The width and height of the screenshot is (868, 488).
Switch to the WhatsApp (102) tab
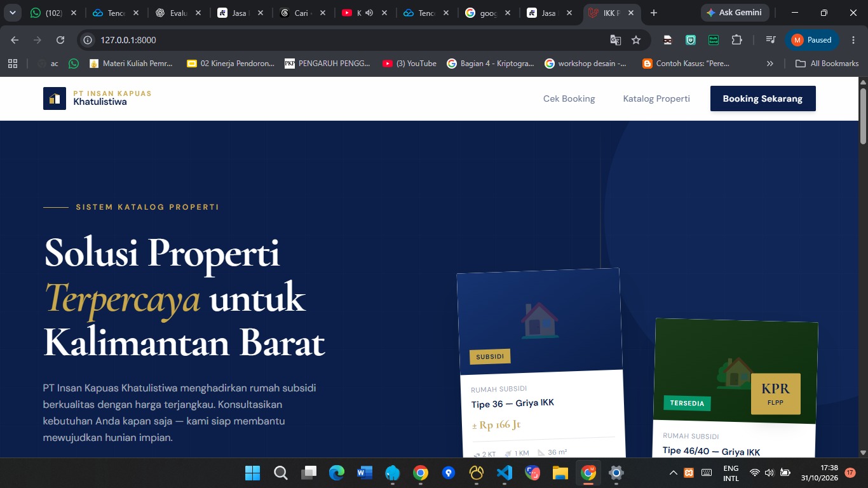point(53,13)
